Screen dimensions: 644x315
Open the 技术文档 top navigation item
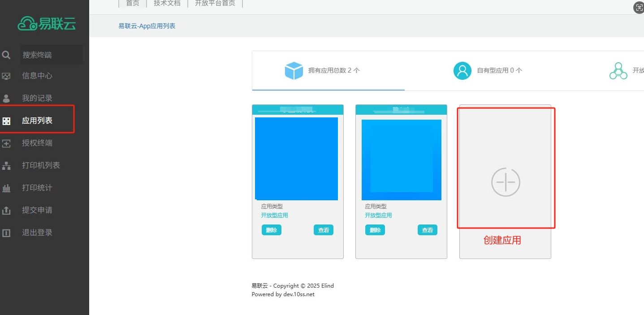point(167,3)
